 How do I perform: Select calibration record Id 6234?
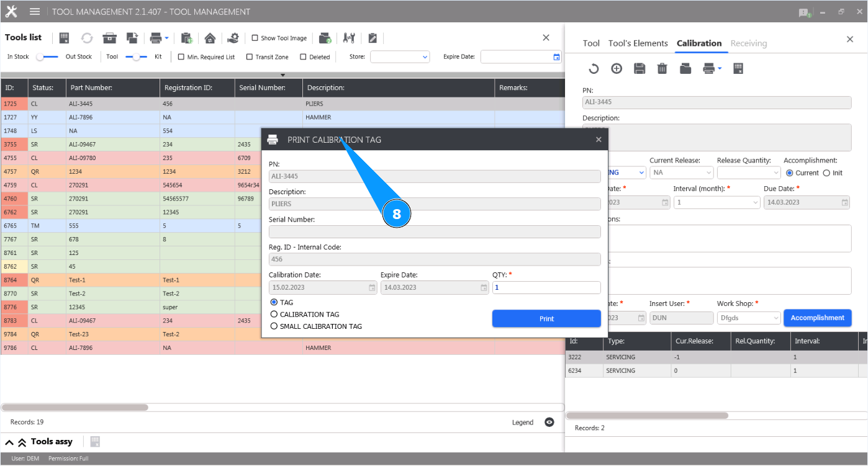(x=717, y=370)
